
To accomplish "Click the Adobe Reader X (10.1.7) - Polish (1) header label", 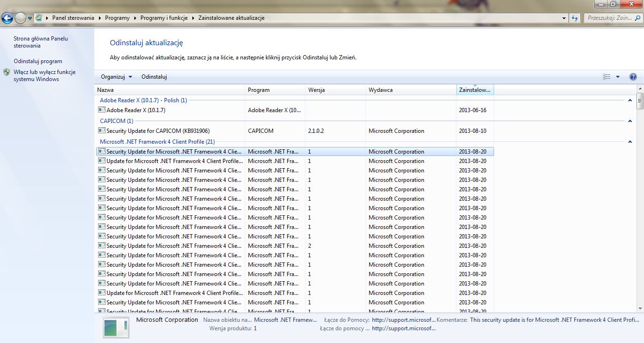I will point(143,100).
